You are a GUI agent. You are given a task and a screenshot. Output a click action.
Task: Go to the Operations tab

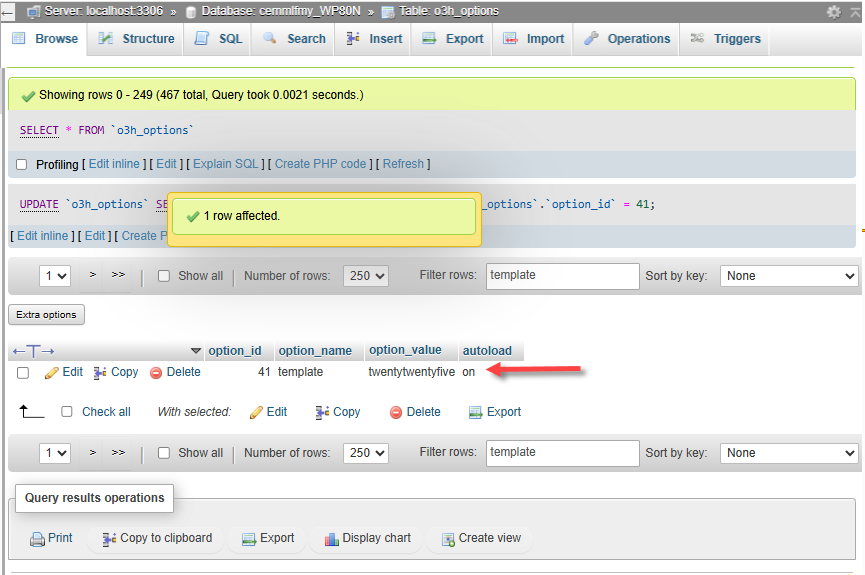[627, 39]
